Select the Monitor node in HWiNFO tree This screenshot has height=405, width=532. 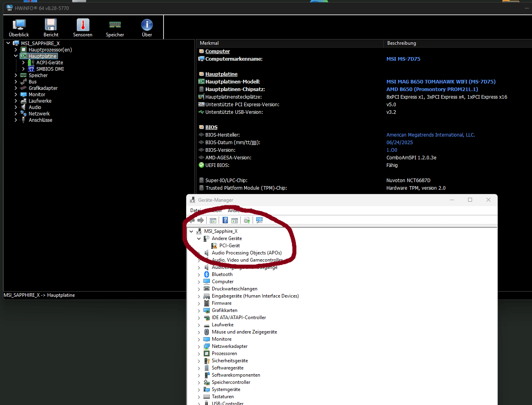click(37, 95)
